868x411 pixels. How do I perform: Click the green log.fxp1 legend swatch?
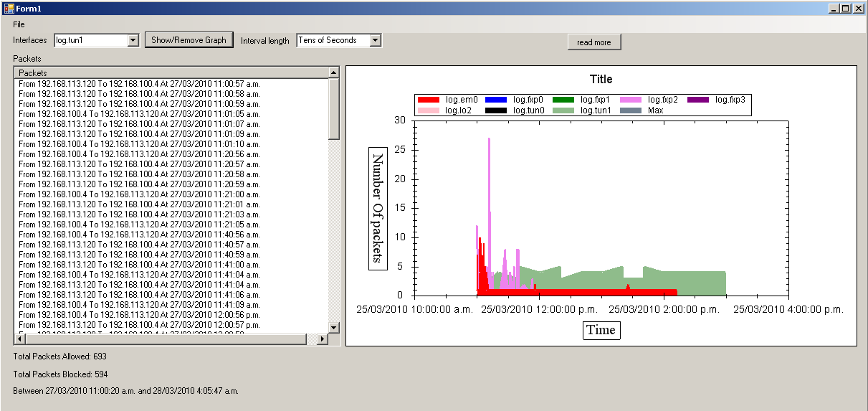563,100
